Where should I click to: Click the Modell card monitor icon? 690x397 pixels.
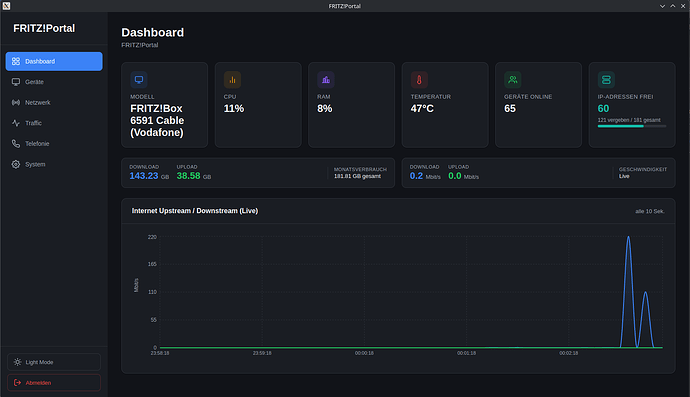tap(139, 80)
